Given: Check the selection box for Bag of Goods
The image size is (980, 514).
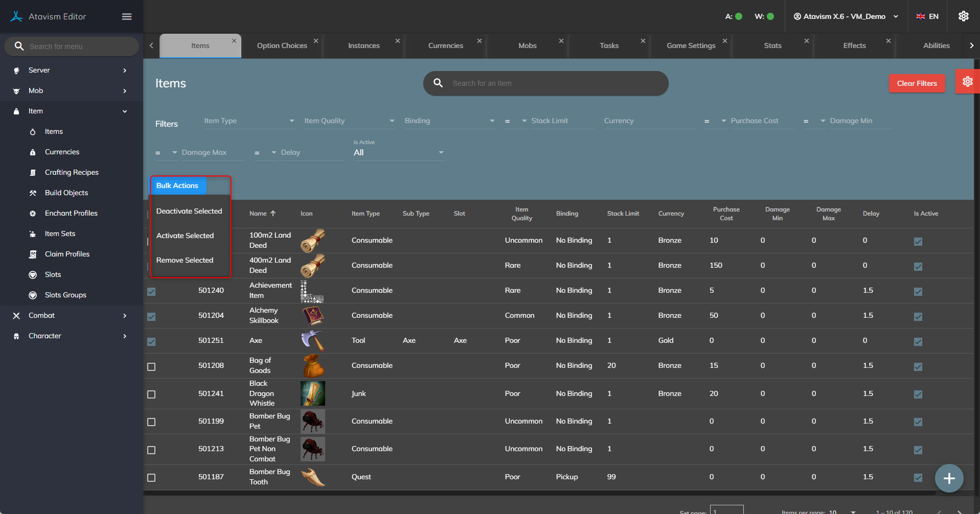Looking at the screenshot, I should (151, 367).
